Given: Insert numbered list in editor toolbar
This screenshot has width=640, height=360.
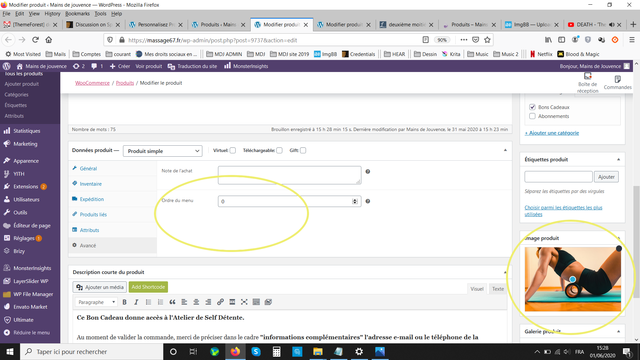Looking at the screenshot, I should (160, 302).
